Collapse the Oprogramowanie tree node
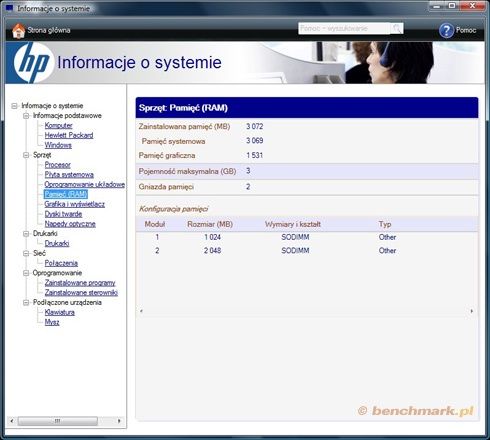 [26, 273]
